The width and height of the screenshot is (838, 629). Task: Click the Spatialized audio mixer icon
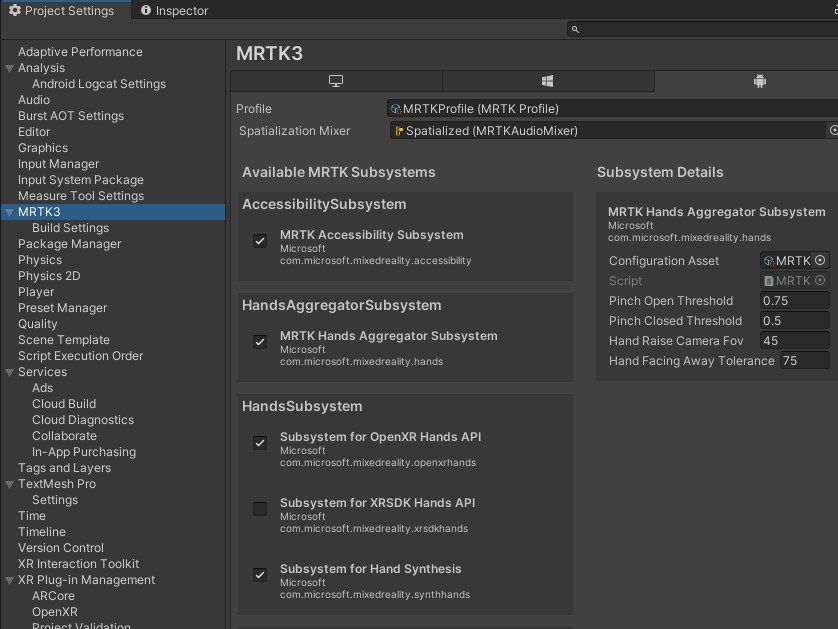[x=399, y=131]
